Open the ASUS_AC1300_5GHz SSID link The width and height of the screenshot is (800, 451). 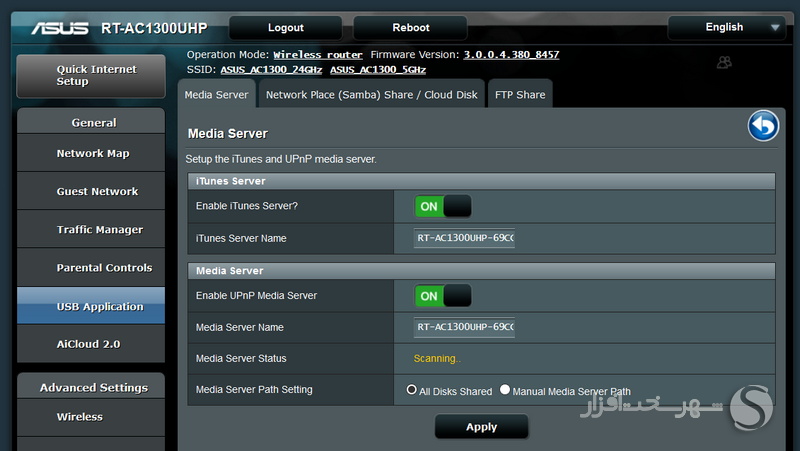(378, 70)
